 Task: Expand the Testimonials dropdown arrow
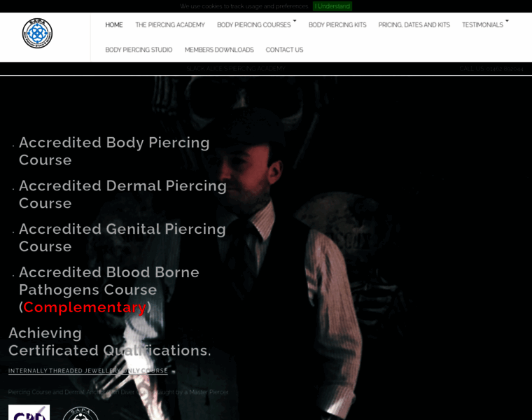point(507,21)
